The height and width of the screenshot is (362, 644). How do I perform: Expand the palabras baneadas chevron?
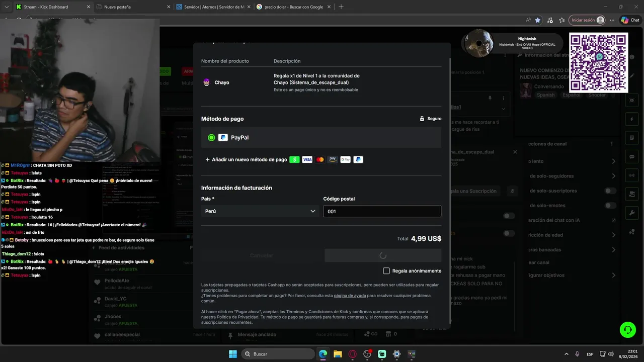tap(613, 250)
